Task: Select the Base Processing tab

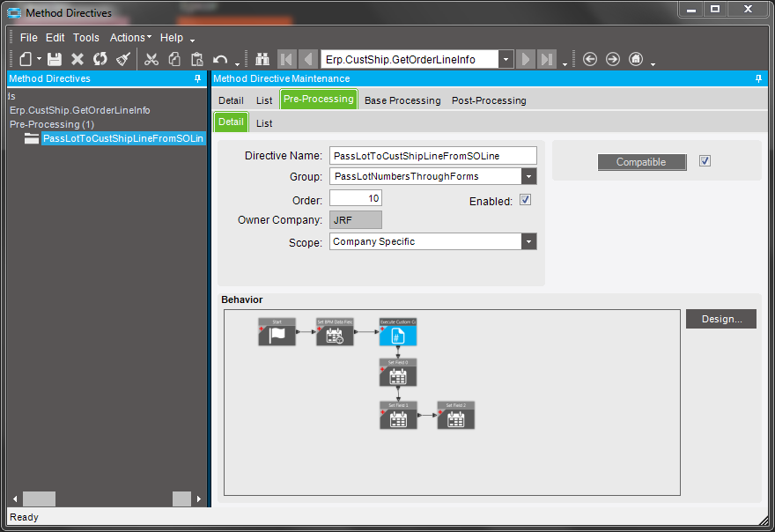Action: 402,100
